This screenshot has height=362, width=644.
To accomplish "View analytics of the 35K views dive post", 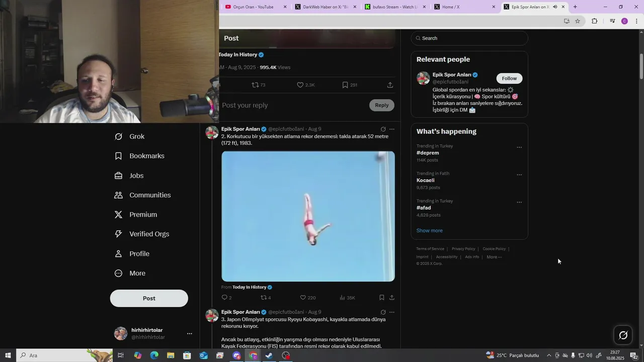I will pyautogui.click(x=347, y=298).
